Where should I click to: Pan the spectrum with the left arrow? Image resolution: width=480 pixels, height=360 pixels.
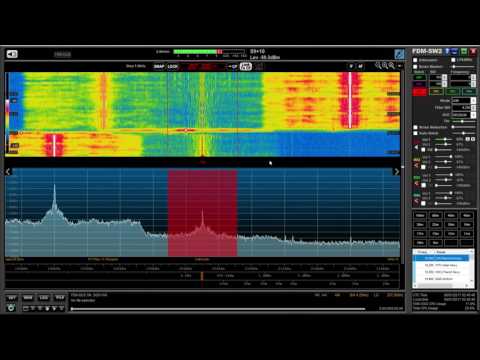click(8, 172)
